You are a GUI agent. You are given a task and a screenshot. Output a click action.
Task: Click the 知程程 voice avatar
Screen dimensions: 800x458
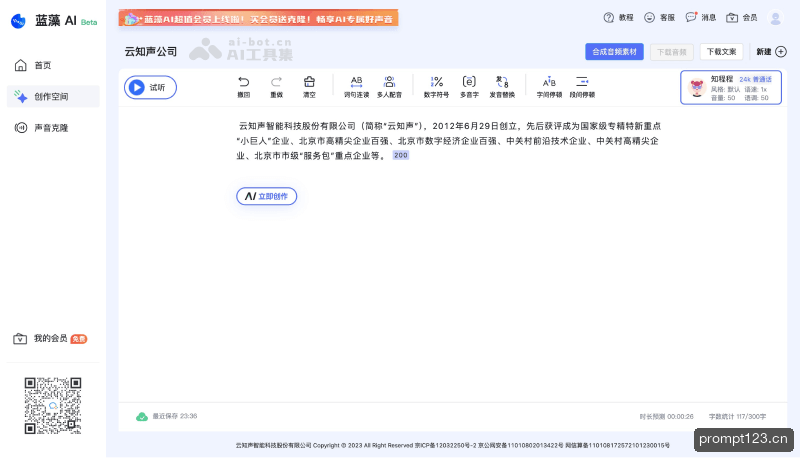point(697,87)
